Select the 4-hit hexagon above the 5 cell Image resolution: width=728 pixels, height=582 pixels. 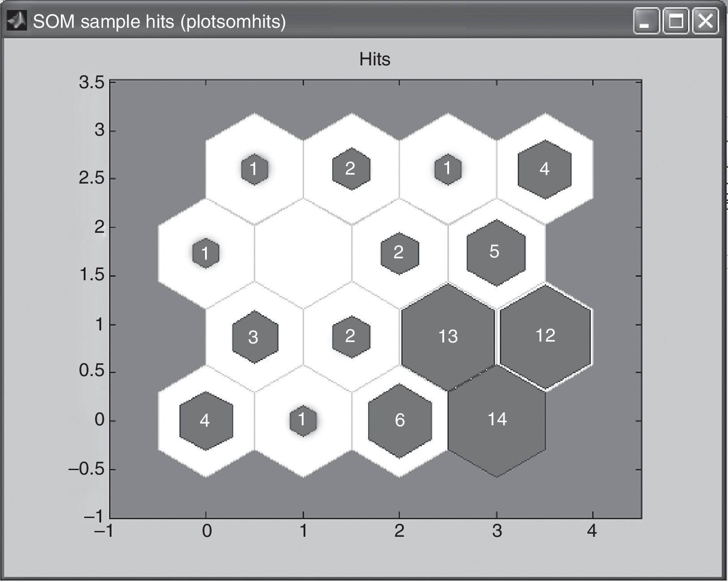544,169
